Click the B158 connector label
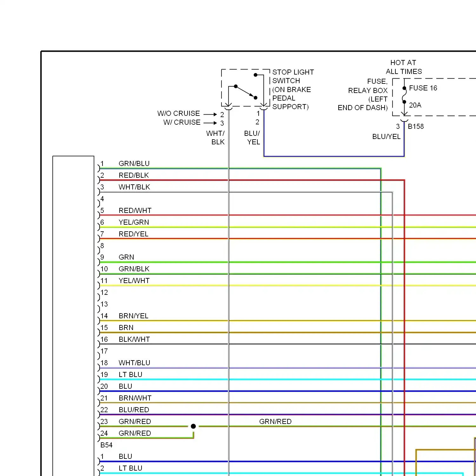Image resolution: width=476 pixels, height=476 pixels. tap(416, 126)
